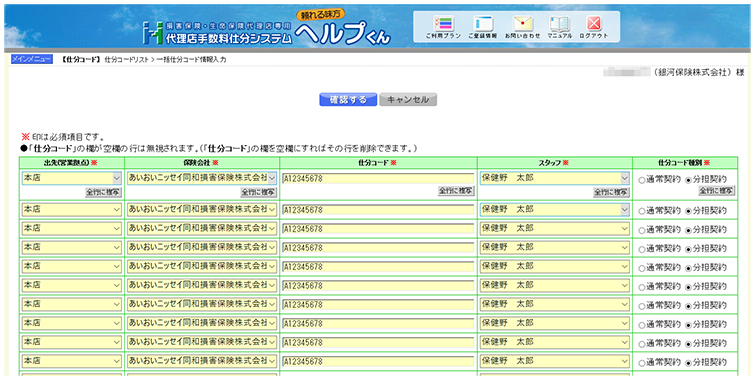Open second row 出先 dropdown showing 本店
The height and width of the screenshot is (380, 755).
point(72,210)
